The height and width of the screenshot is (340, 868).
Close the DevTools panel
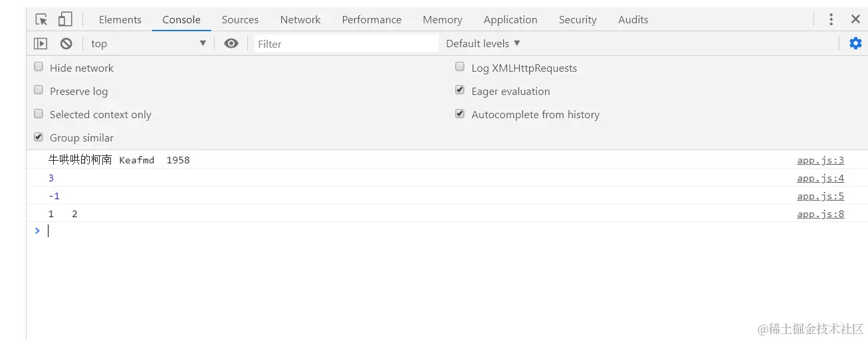[x=855, y=19]
